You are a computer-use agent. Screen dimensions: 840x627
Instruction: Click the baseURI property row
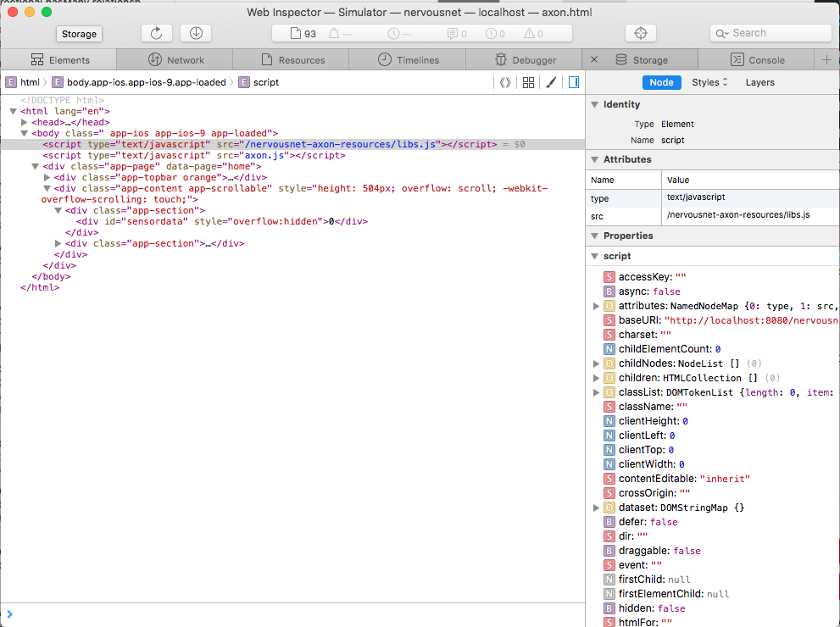(x=720, y=320)
